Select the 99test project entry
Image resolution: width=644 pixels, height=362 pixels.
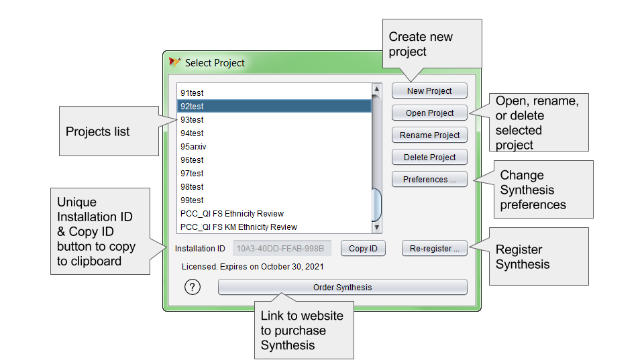[x=193, y=200]
